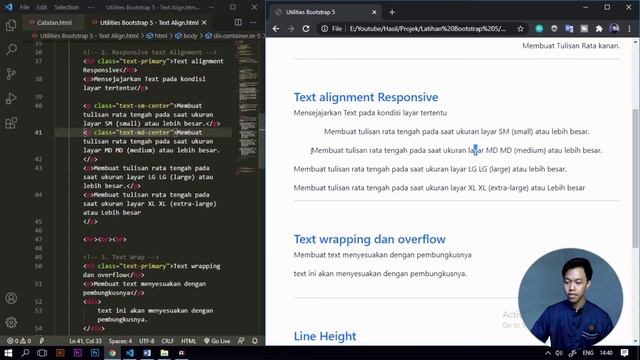
Task: Open the Source Control view
Action: [11, 74]
